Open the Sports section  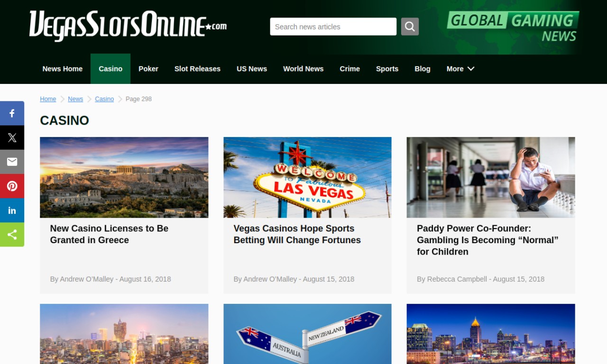(x=387, y=69)
